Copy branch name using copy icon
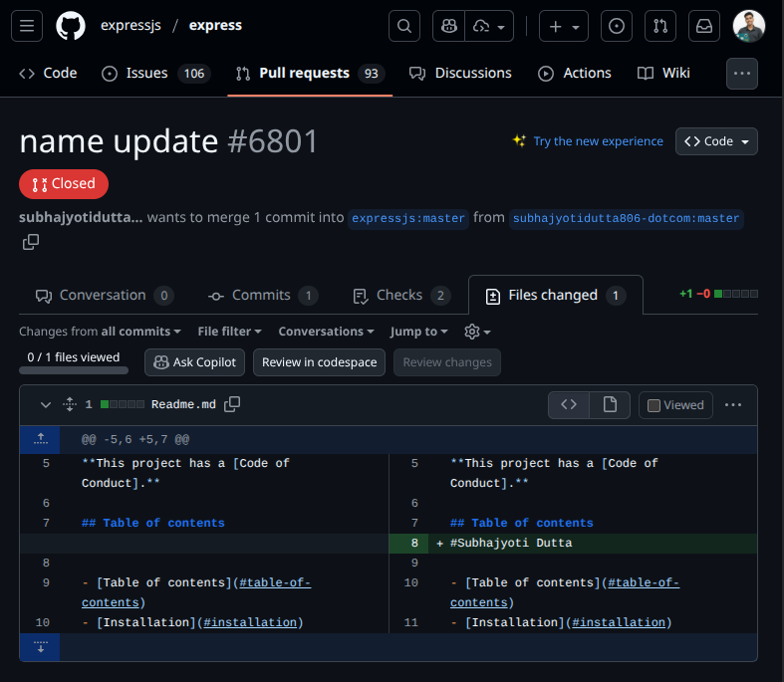Viewport: 784px width, 682px height. (x=31, y=242)
